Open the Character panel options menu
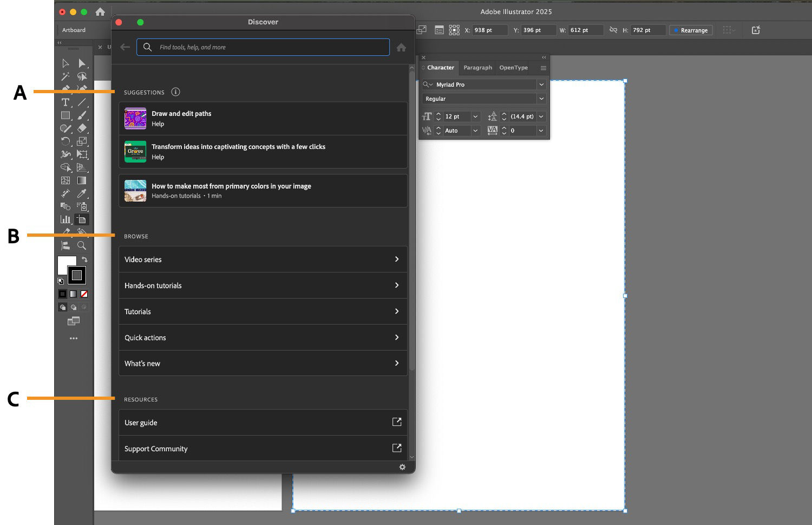 click(543, 68)
